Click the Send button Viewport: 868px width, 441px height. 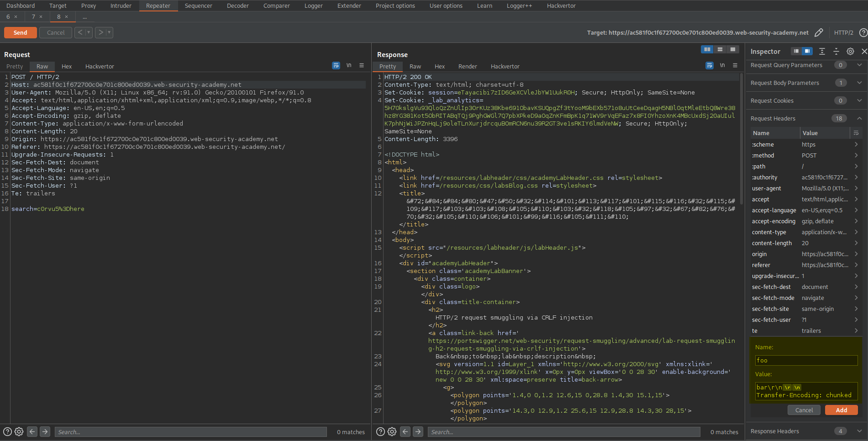pos(20,32)
